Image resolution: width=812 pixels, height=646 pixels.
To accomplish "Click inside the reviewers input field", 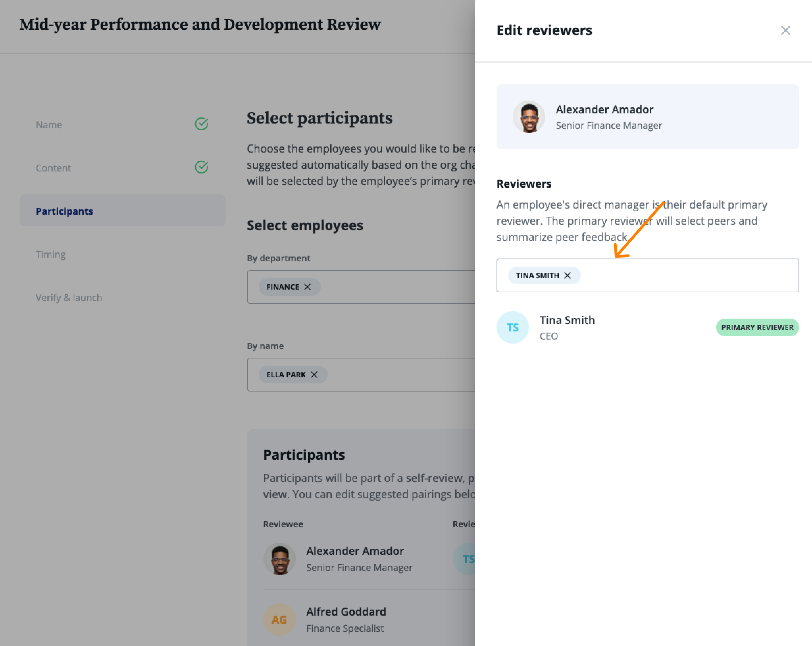I will [648, 275].
